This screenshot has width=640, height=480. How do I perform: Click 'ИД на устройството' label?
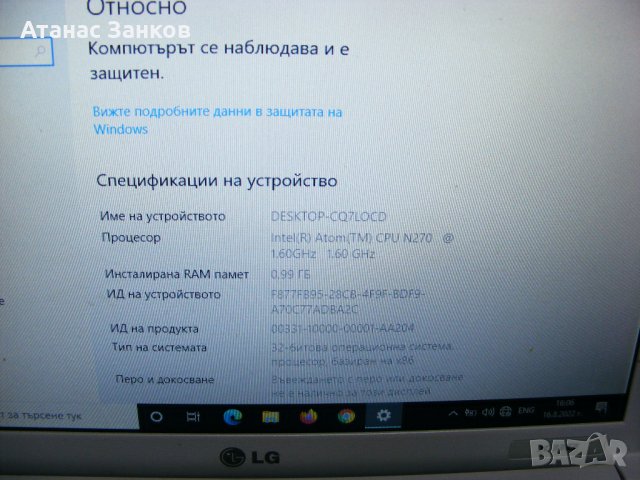(x=164, y=294)
